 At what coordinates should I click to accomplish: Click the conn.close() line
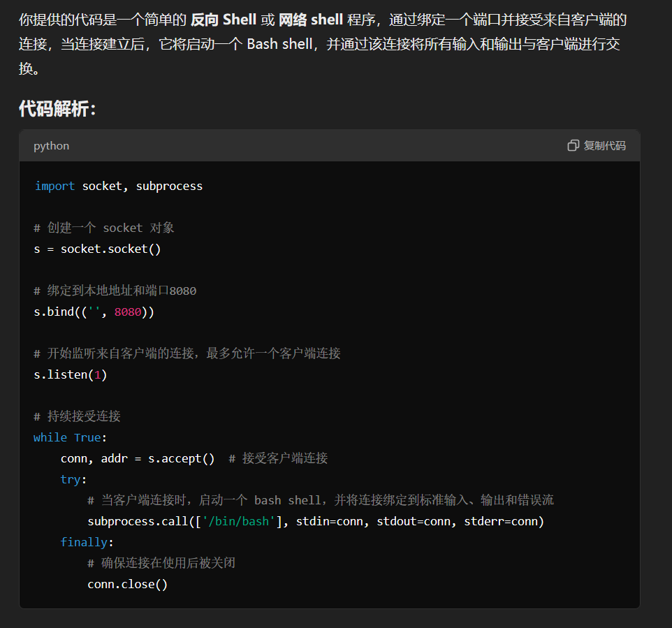click(x=128, y=584)
